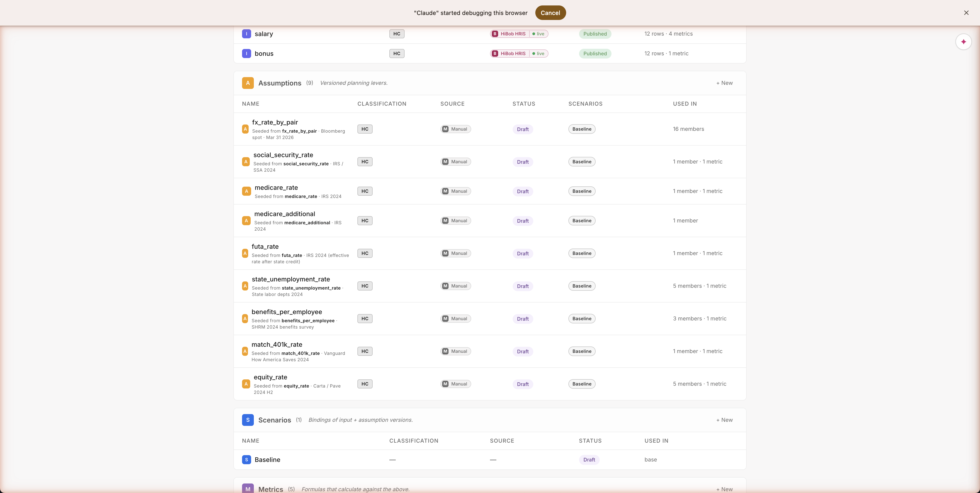Click the social_security_rate assumption icon
The image size is (980, 493).
tap(246, 162)
